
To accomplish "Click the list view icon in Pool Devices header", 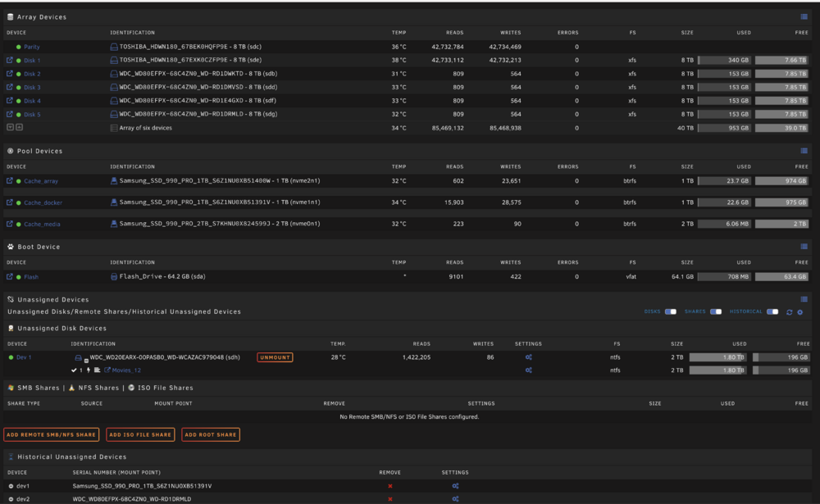I will (x=804, y=151).
